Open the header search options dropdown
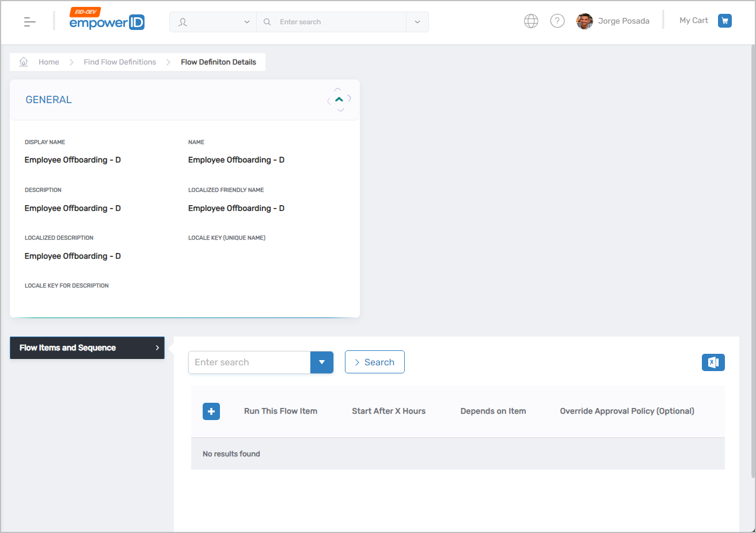Image resolution: width=756 pixels, height=533 pixels. [416, 21]
